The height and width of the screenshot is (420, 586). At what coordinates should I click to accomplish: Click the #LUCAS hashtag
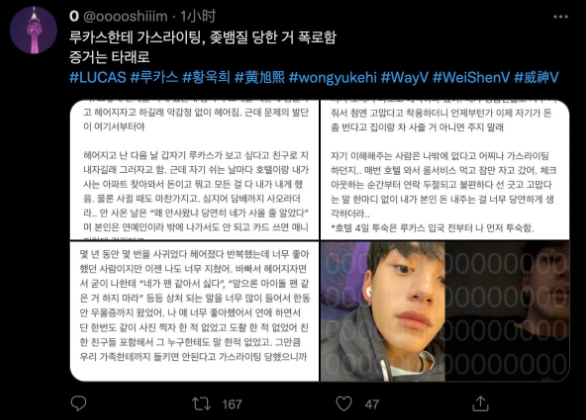click(x=98, y=77)
